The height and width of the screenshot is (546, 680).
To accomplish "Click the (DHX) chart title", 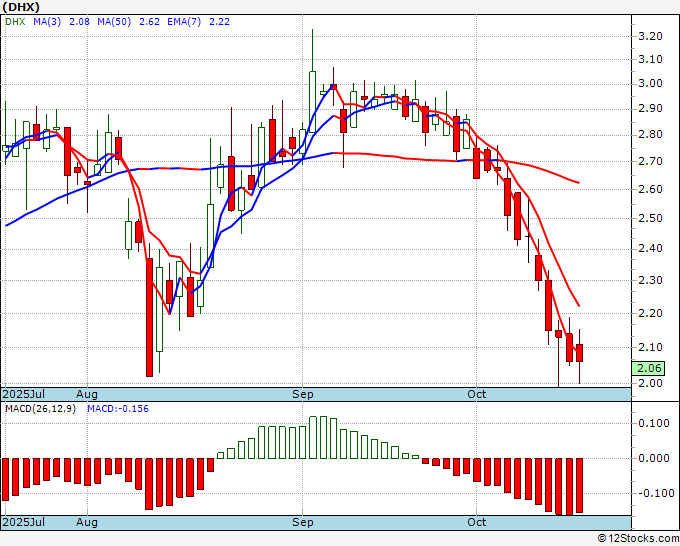I will click(21, 7).
